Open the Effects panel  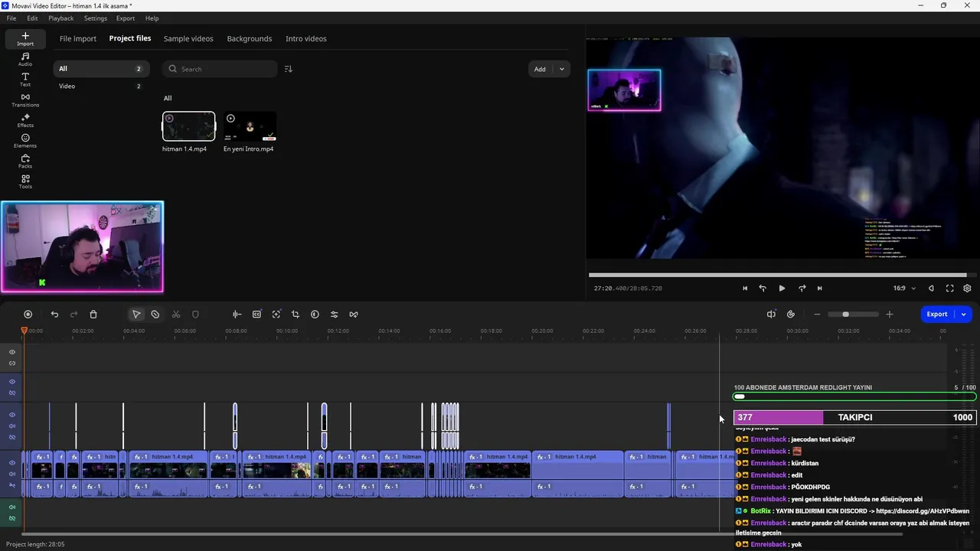click(25, 121)
